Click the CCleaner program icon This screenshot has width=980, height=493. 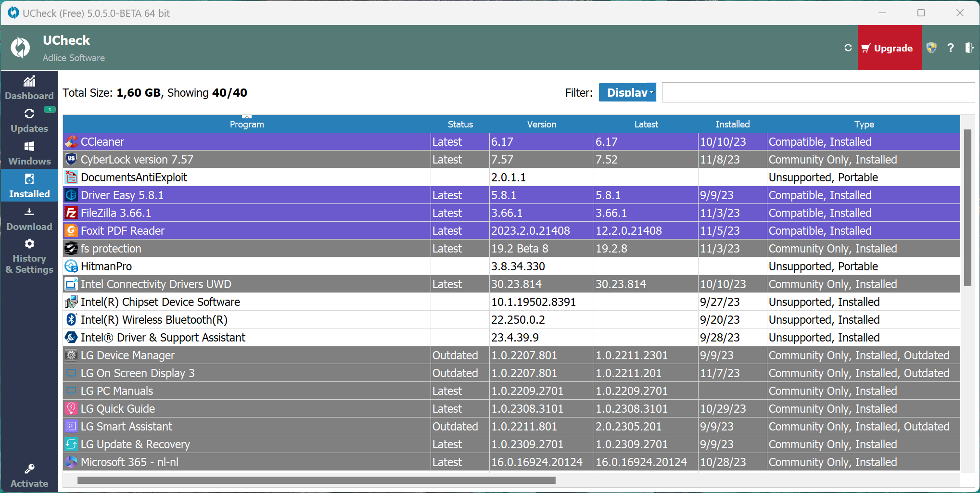[71, 142]
